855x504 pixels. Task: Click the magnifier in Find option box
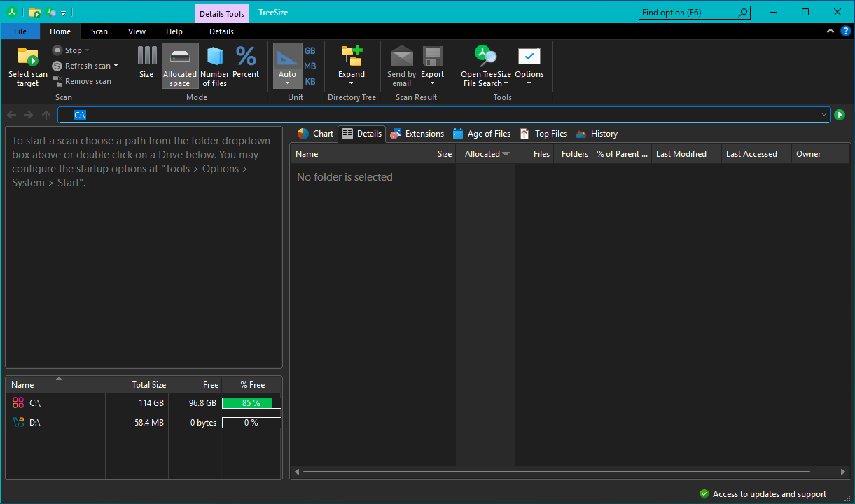coord(743,13)
